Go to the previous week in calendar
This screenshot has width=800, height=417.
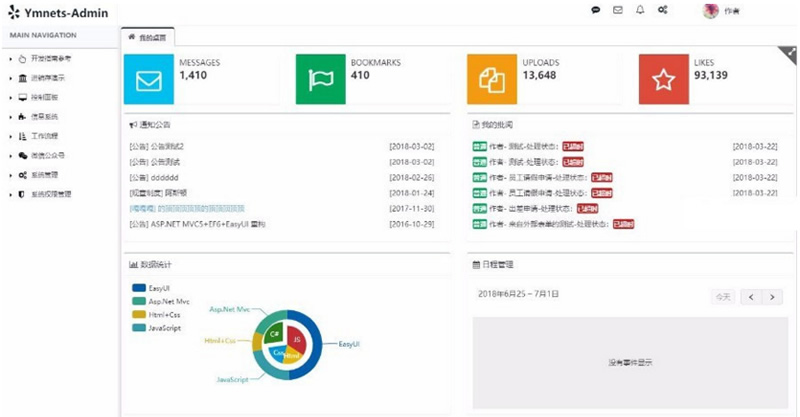click(x=752, y=297)
